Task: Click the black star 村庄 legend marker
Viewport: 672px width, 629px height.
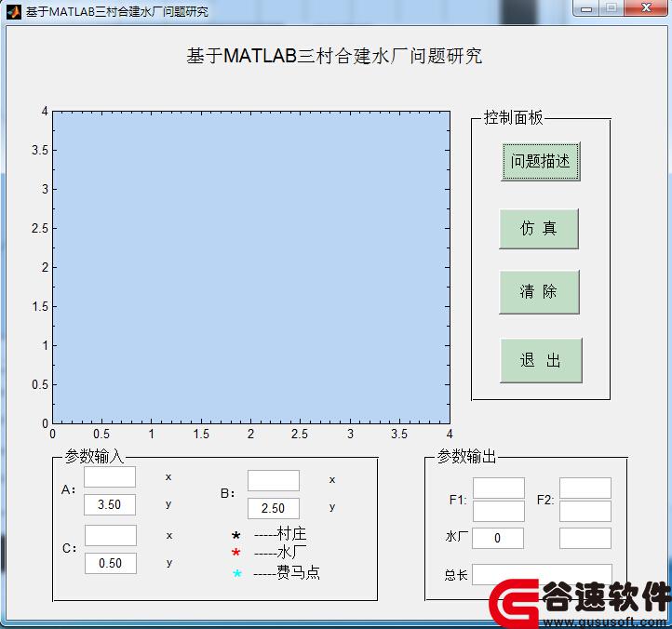Action: pos(236,535)
